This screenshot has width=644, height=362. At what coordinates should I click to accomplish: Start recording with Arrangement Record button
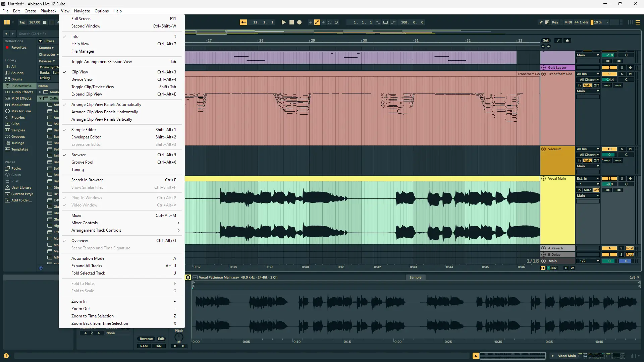pyautogui.click(x=300, y=22)
